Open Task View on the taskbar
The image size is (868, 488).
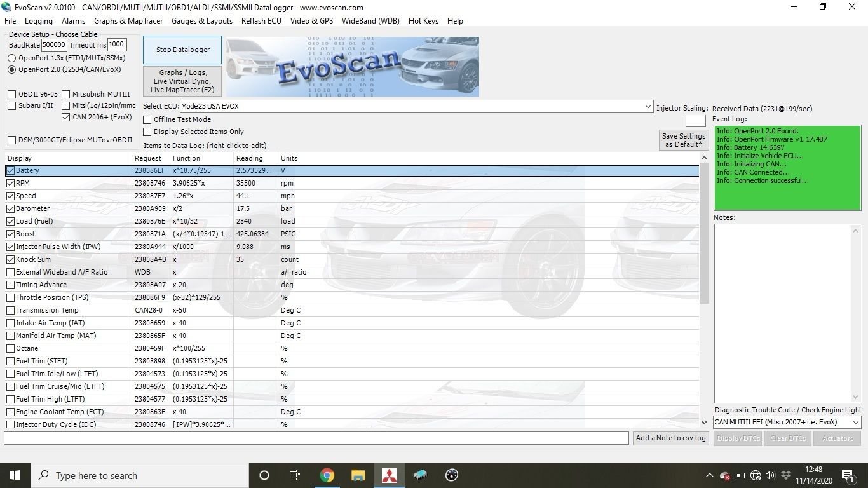coord(295,475)
